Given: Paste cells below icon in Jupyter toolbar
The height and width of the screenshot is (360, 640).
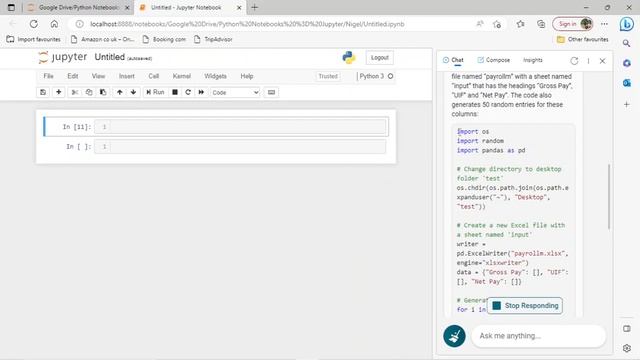Looking at the screenshot, I should 103,92.
